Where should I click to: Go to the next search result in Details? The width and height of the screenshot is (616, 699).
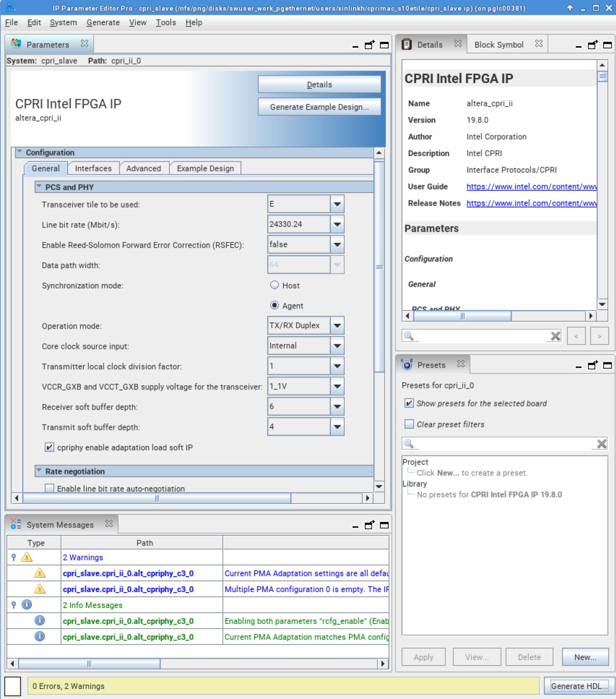[x=600, y=336]
